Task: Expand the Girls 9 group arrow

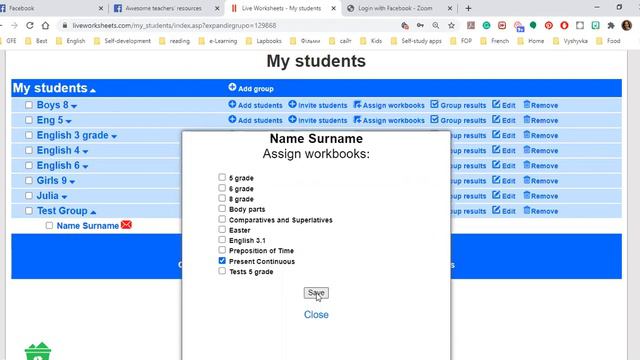Action: click(x=72, y=182)
